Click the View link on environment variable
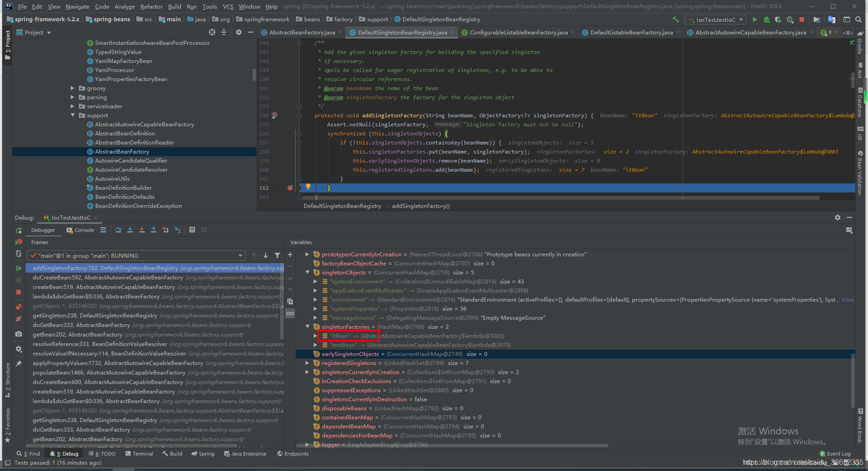This screenshot has height=471, width=868. (x=848, y=299)
